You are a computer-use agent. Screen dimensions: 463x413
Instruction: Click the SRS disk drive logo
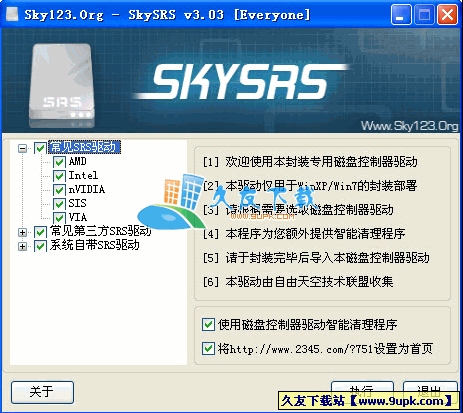[x=62, y=86]
